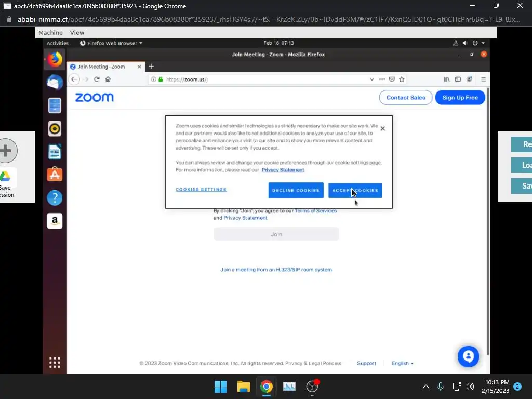Screen dimensions: 532x399
Task: Click the disabled Join button
Action: coord(276,234)
